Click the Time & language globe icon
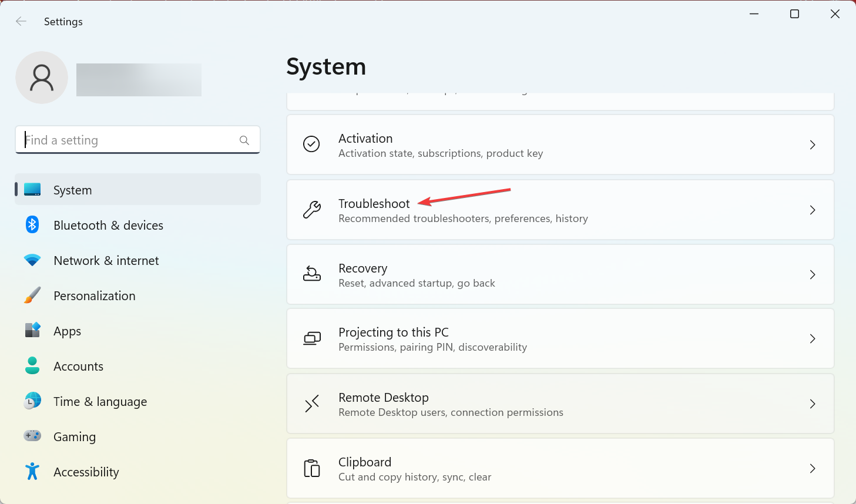Viewport: 856px width, 504px height. pos(32,401)
